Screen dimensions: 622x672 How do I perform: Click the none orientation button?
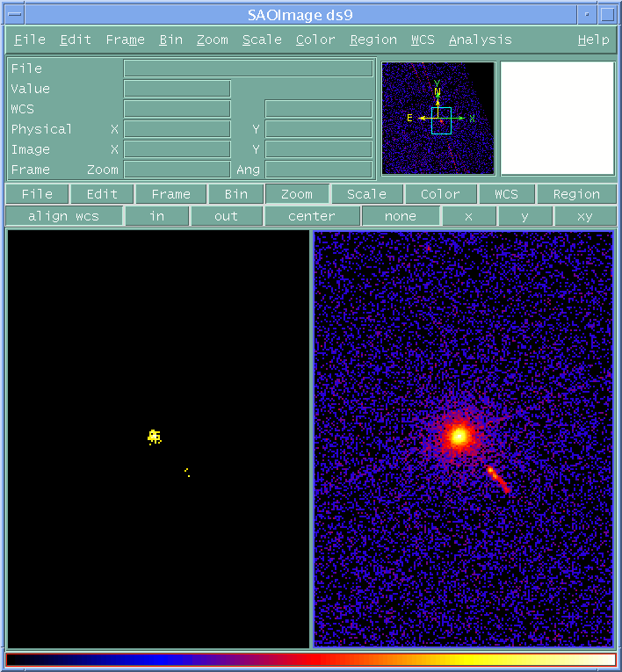[401, 216]
